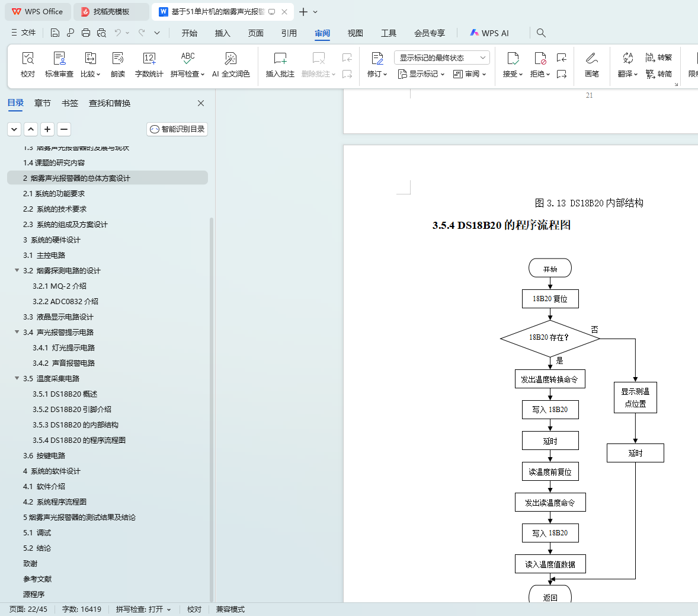Click the redo arrow icon
This screenshot has height=616, width=698.
pos(142,33)
